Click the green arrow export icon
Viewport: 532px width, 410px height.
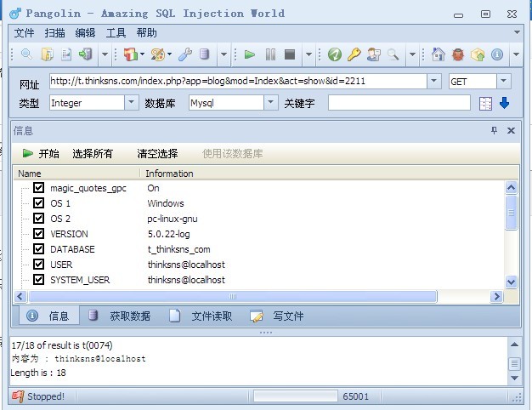tap(85, 54)
